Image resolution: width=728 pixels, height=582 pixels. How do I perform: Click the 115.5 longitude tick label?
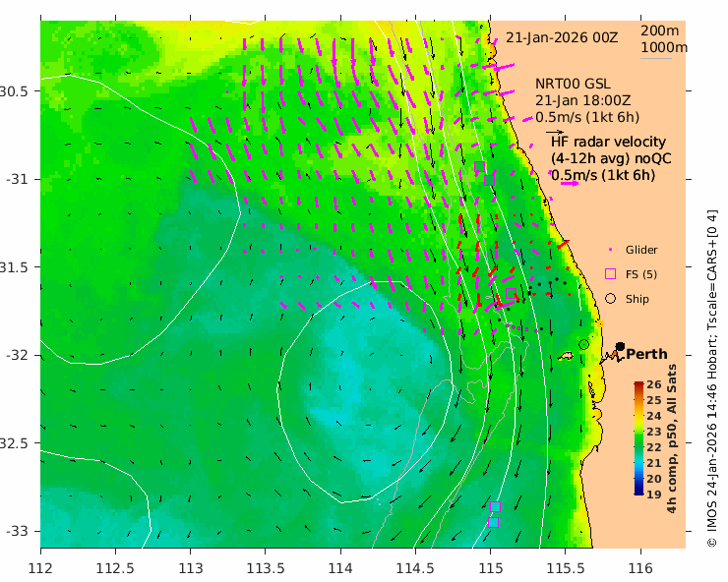tap(566, 568)
